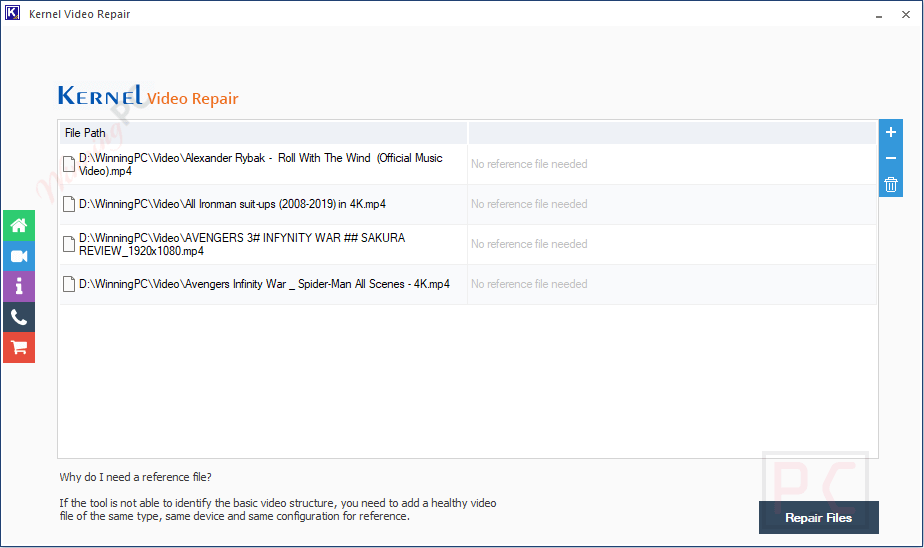Click file icon beside All Ironman suit-ups
The image size is (924, 548).
69,204
